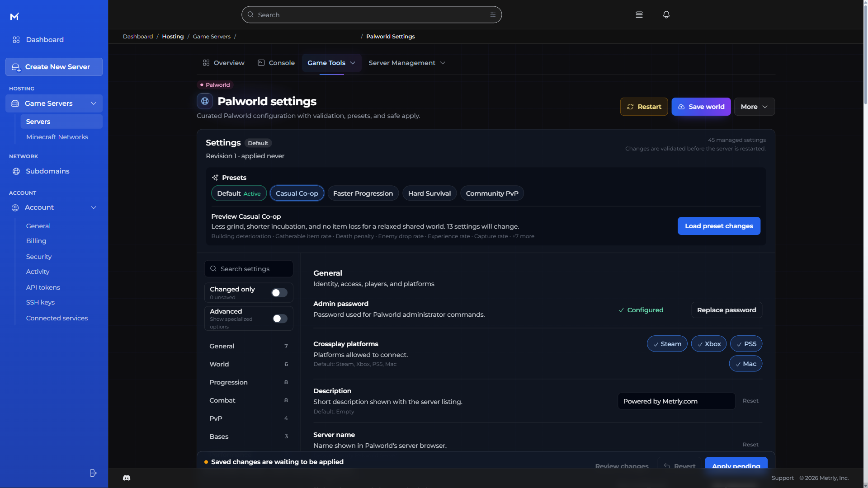
Task: Click the Description text field
Action: point(676,401)
